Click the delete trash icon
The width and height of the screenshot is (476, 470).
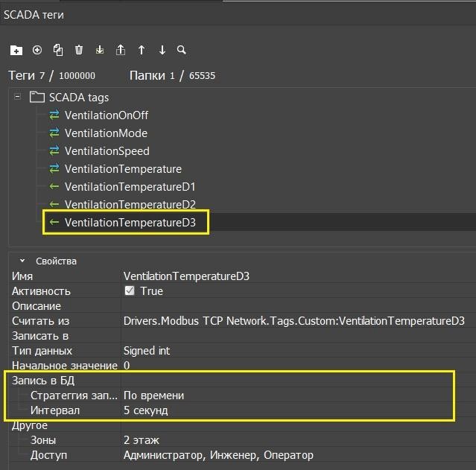tap(79, 50)
